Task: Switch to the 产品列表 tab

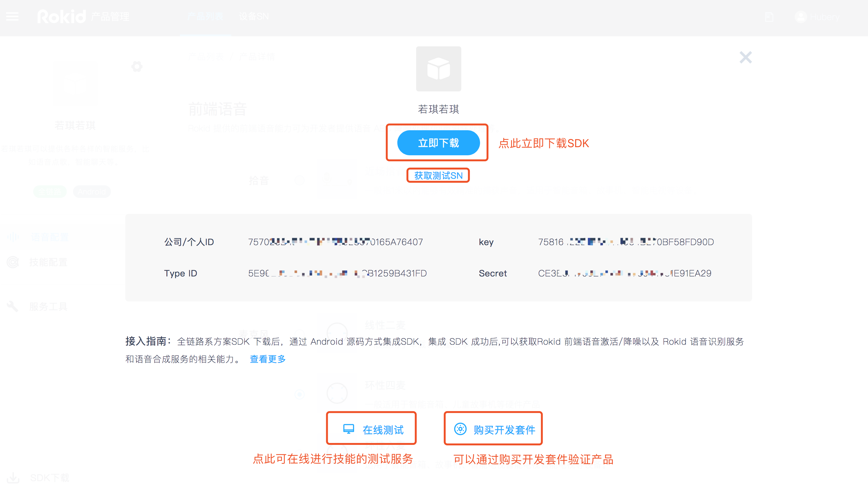Action: pyautogui.click(x=205, y=17)
